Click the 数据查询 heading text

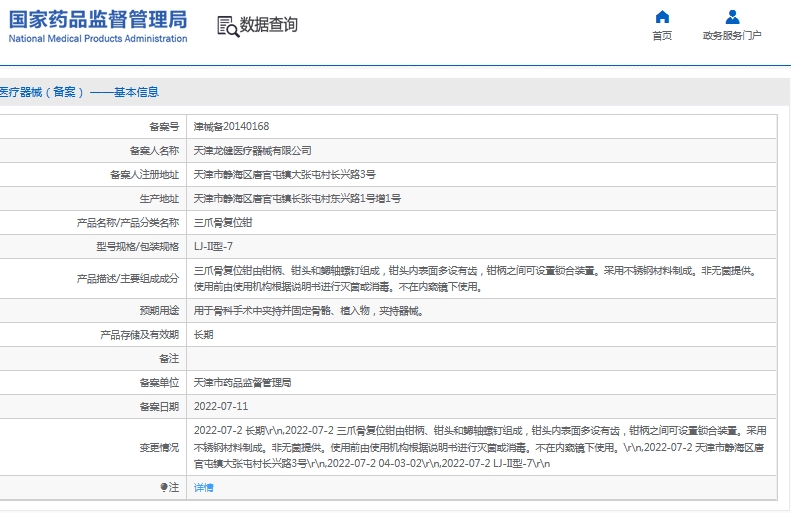268,25
